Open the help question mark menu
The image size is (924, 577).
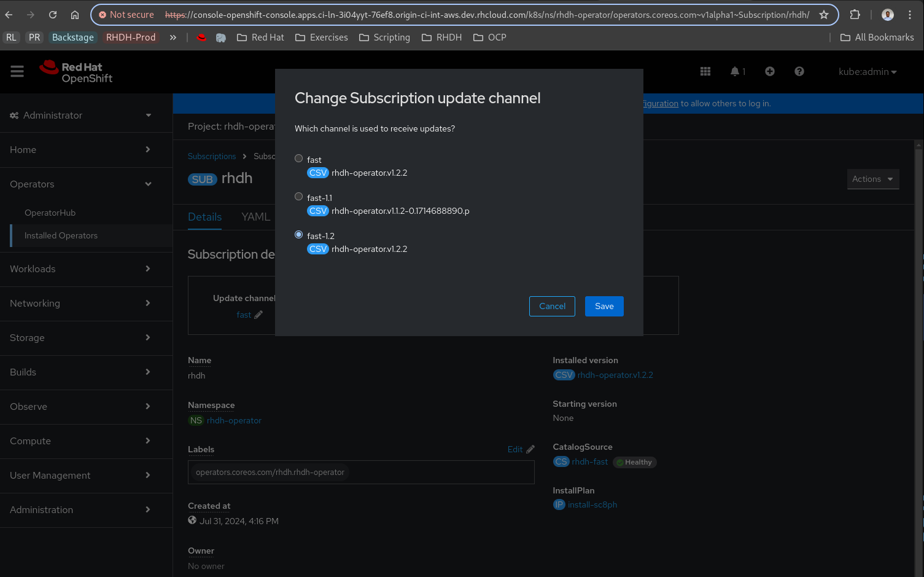799,72
